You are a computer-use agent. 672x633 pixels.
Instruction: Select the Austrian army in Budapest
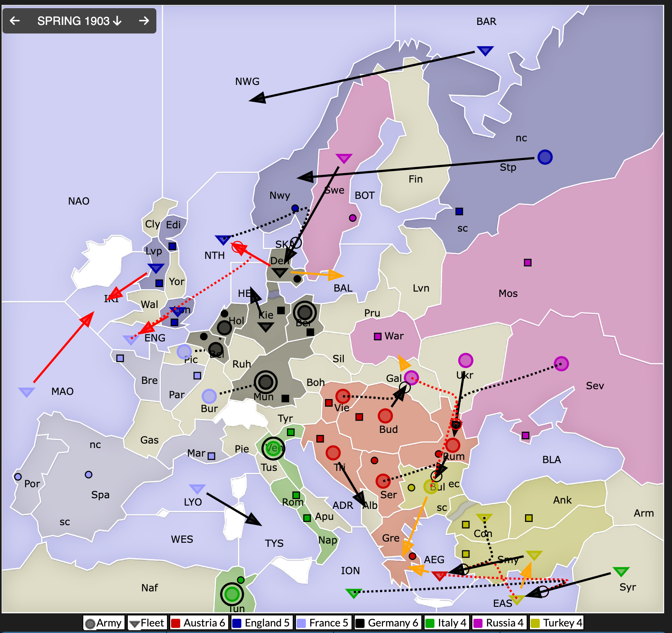point(385,416)
